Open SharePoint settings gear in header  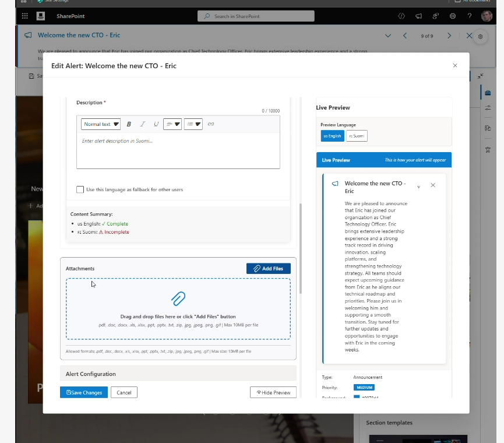coord(452,16)
